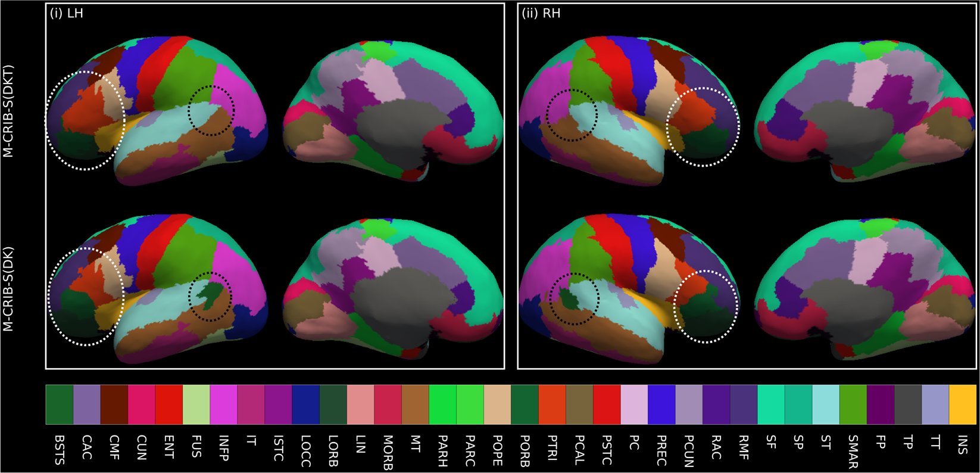Click the FP color swatch
980x473 pixels.
click(x=881, y=404)
